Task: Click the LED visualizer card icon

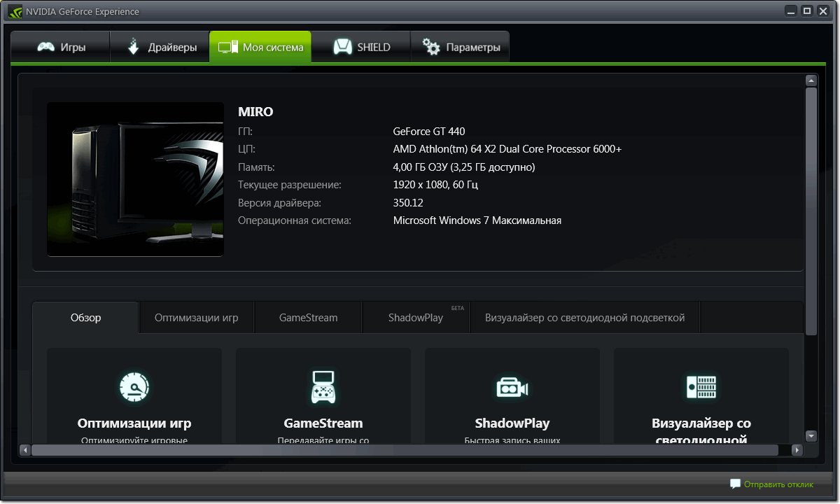Action: [701, 386]
